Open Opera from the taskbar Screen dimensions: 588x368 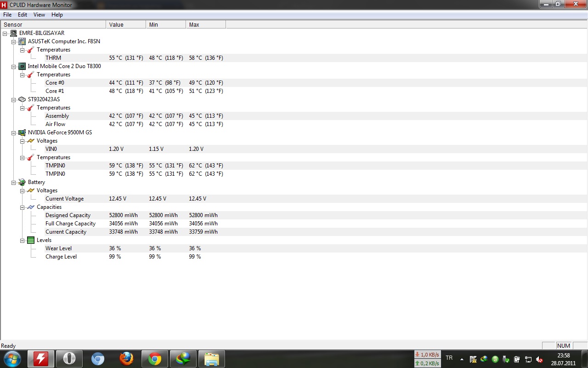[x=69, y=358]
